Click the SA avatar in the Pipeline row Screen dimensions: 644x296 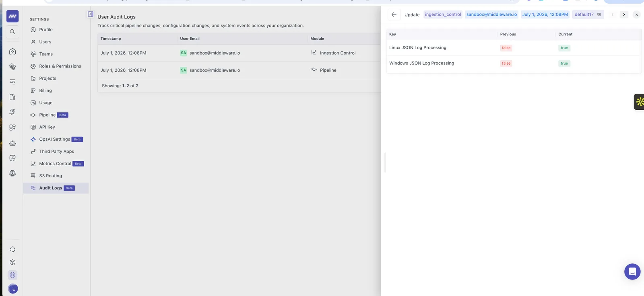tap(184, 70)
